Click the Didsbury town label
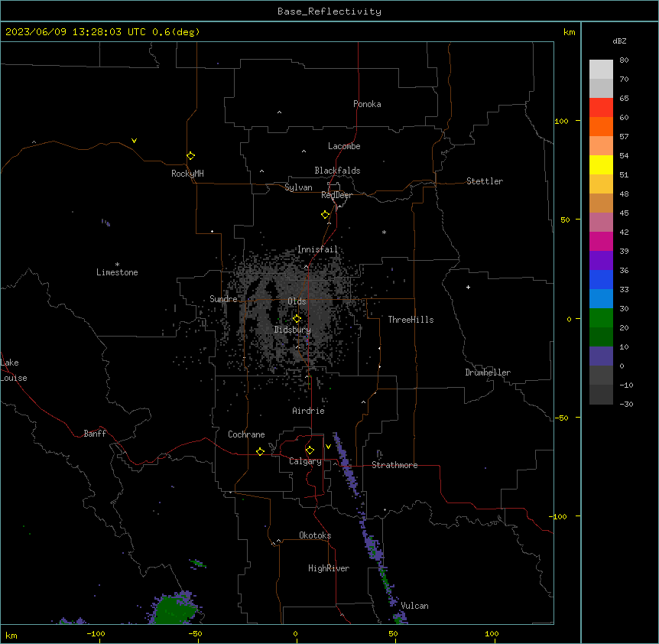The image size is (659, 644). tap(293, 330)
